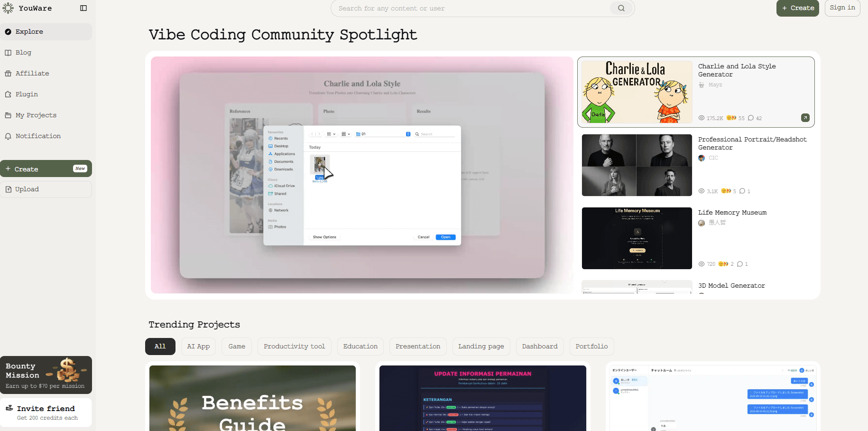
Task: Click comment icon on Professional Portrait card
Action: pyautogui.click(x=742, y=191)
